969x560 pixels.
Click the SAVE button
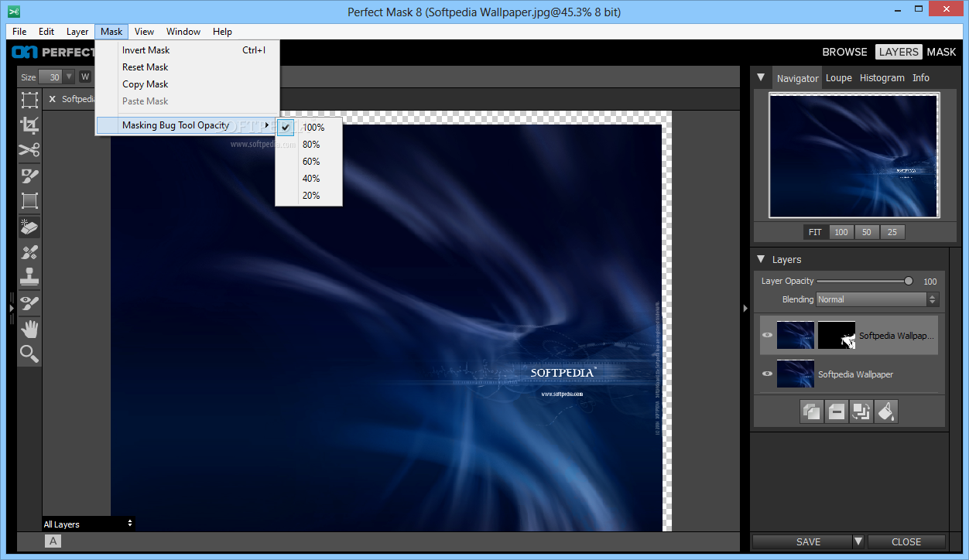click(802, 541)
